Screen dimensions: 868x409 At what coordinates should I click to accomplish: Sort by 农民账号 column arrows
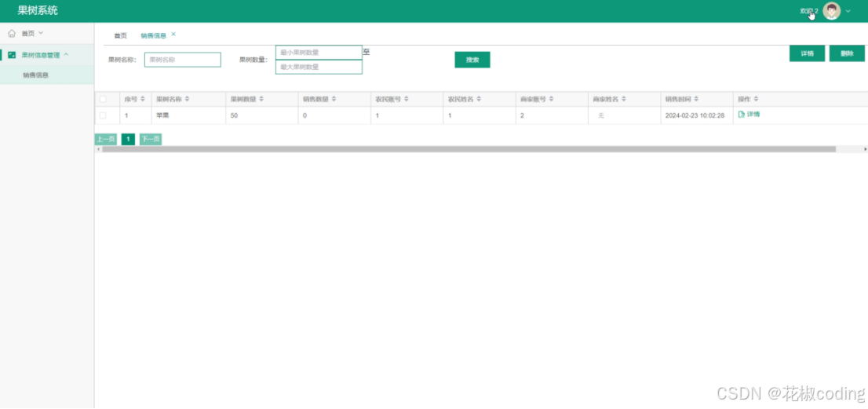click(407, 99)
